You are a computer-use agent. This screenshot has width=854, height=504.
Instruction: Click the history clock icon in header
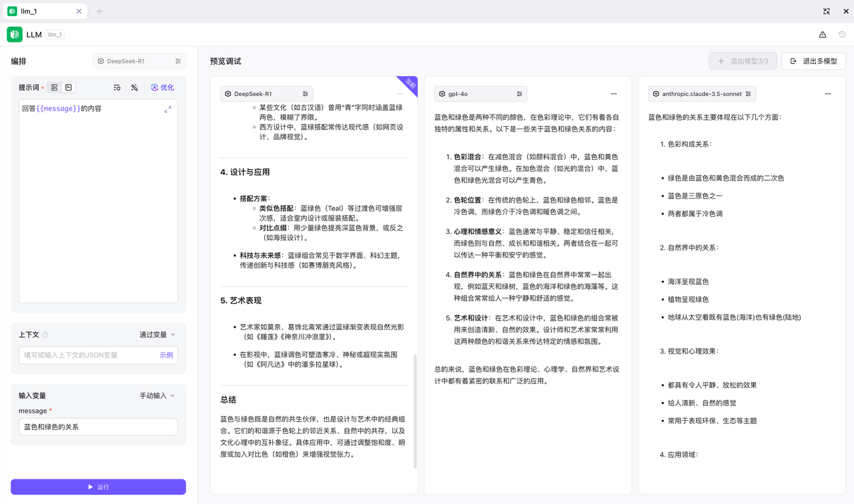(842, 35)
